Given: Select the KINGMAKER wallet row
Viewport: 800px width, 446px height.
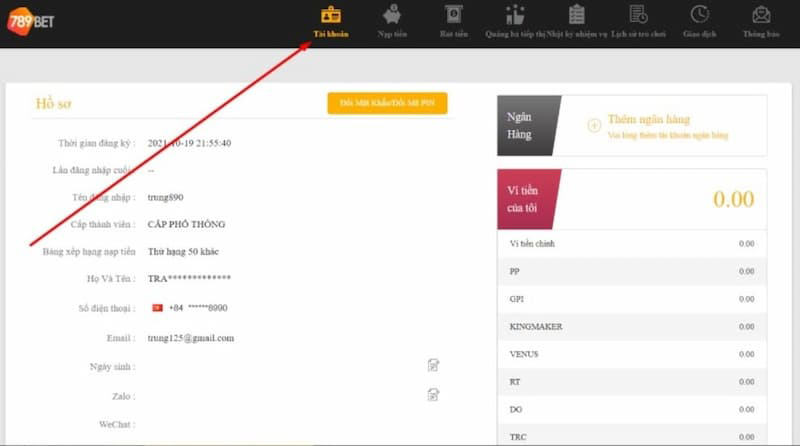Looking at the screenshot, I should point(632,326).
